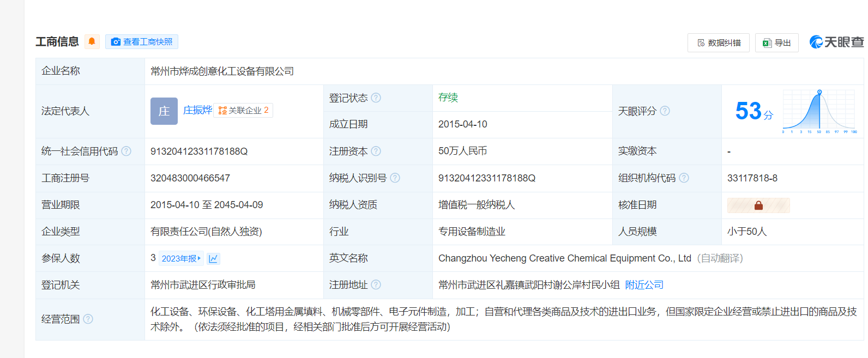Click the taxpayer ID value beside 纳税人识别号
The height and width of the screenshot is (358, 868).
pos(487,178)
